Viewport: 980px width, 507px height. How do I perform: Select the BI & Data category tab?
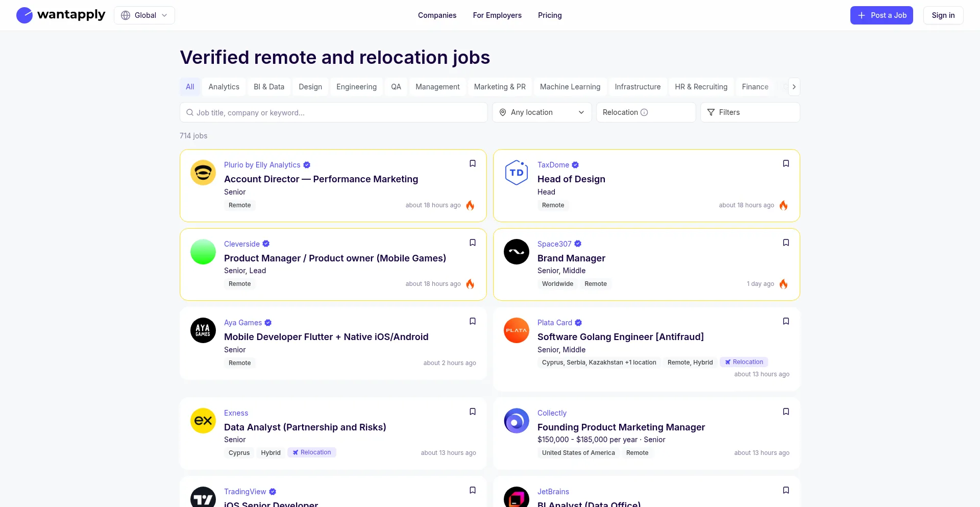[x=269, y=87]
